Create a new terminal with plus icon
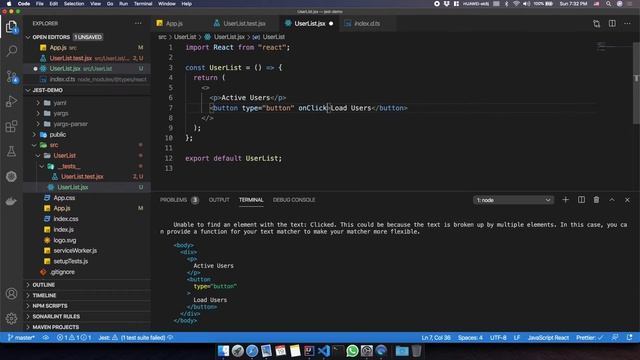The image size is (640, 360). point(565,200)
